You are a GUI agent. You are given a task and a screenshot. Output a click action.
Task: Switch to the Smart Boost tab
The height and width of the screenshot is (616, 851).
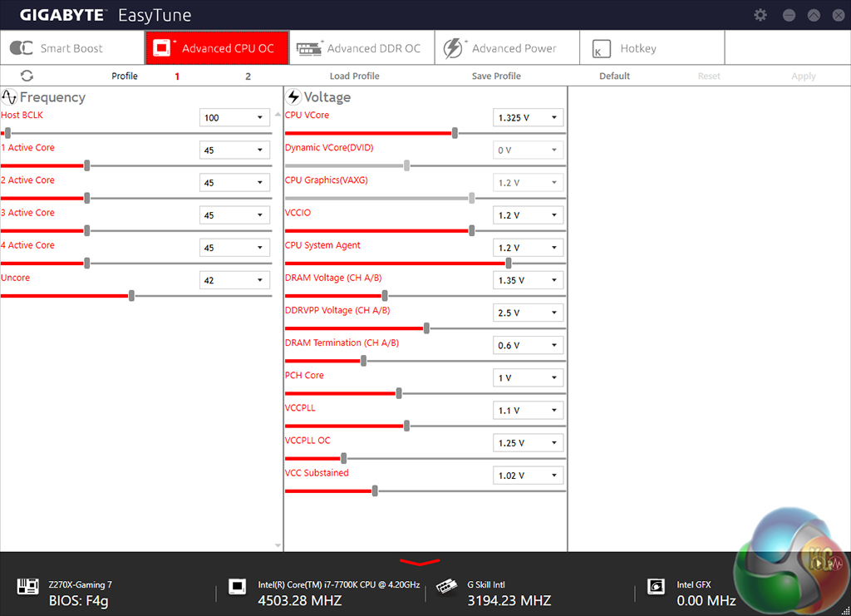[x=72, y=47]
